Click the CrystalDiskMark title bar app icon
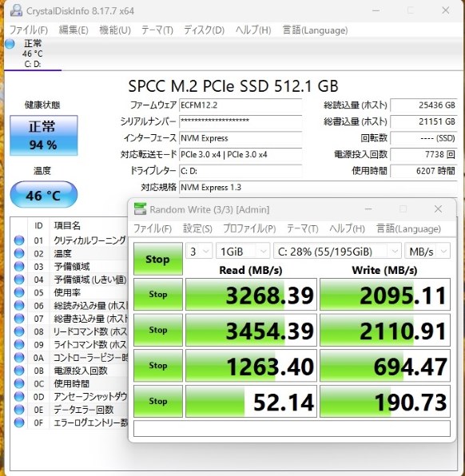Viewport: 465px width, 476px height. (x=140, y=209)
